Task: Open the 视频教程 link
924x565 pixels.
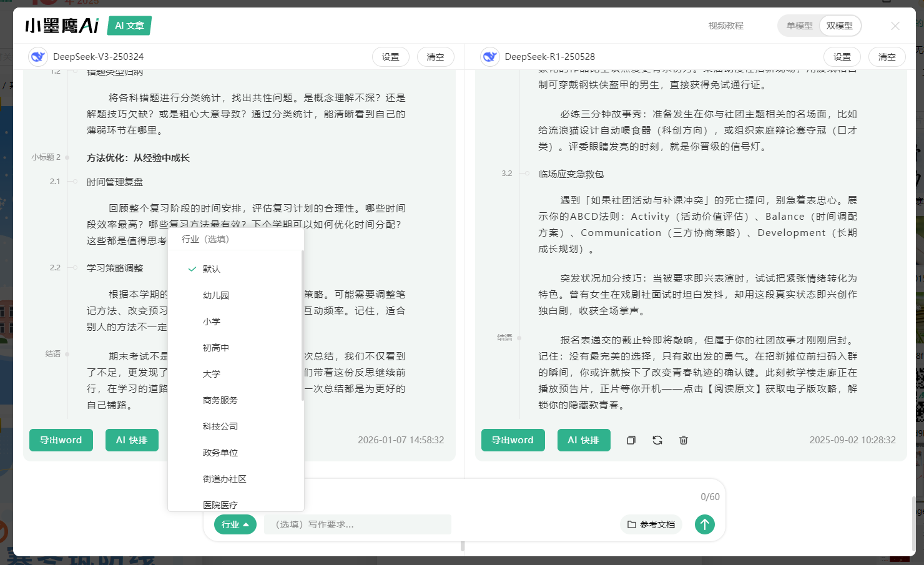Action: point(725,26)
